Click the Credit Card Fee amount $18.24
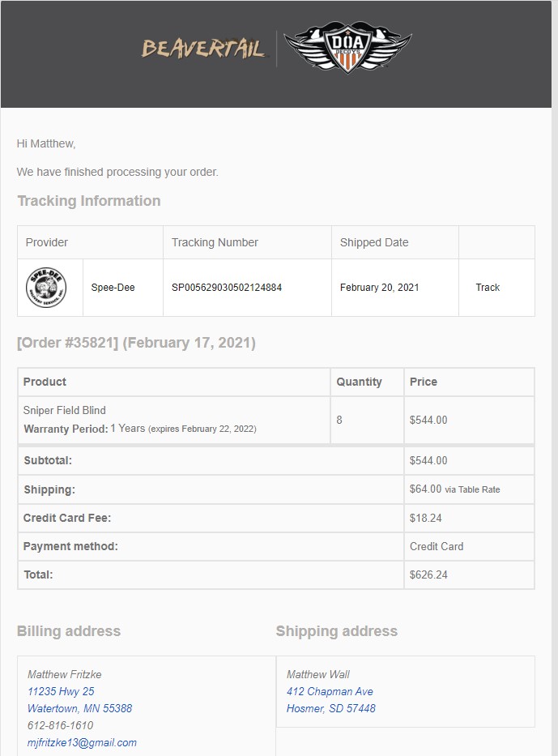Viewport: 558px width, 756px height. [425, 519]
